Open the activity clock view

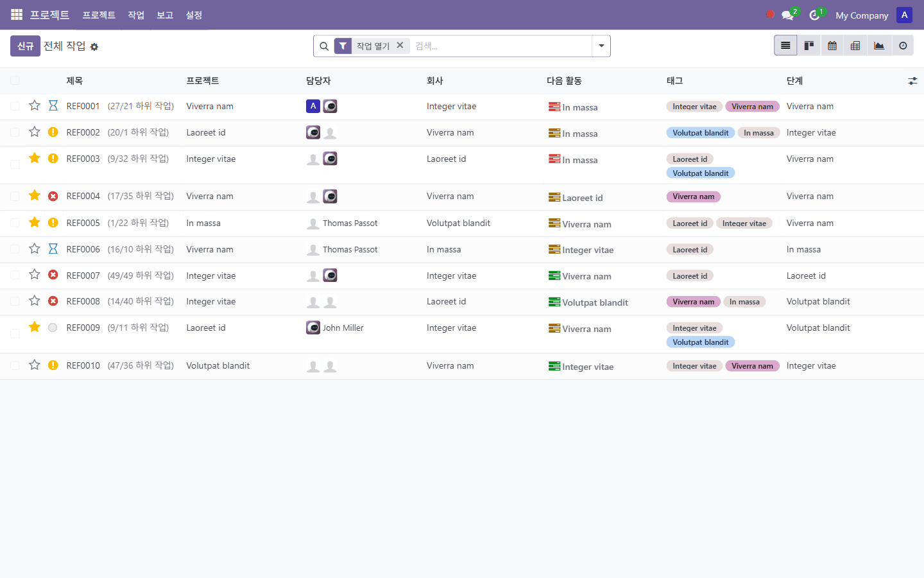pyautogui.click(x=903, y=46)
